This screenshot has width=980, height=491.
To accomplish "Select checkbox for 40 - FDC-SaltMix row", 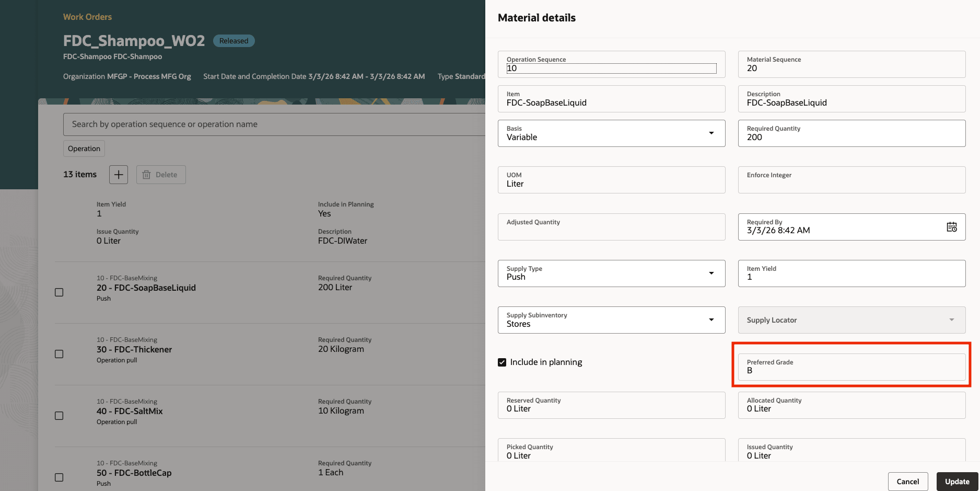I will [59, 416].
